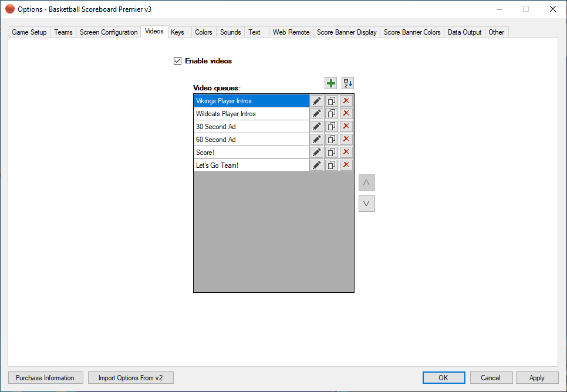
Task: Open Purchase Information
Action: point(45,378)
